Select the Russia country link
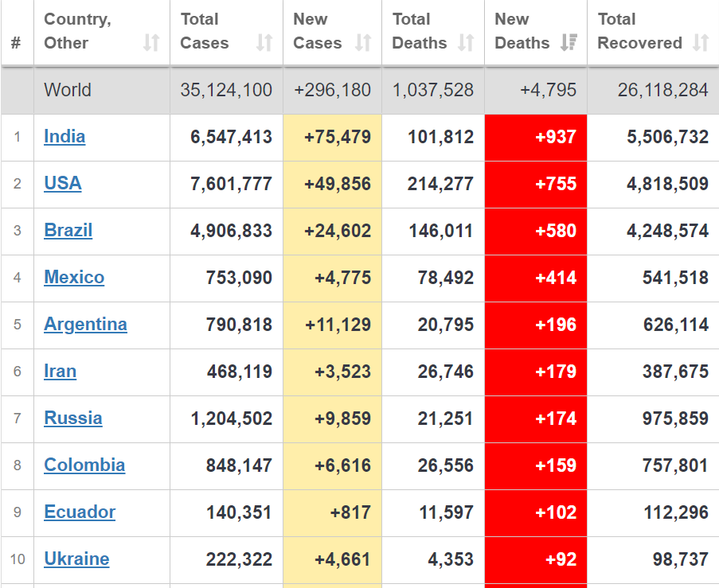This screenshot has width=719, height=588. click(x=73, y=419)
